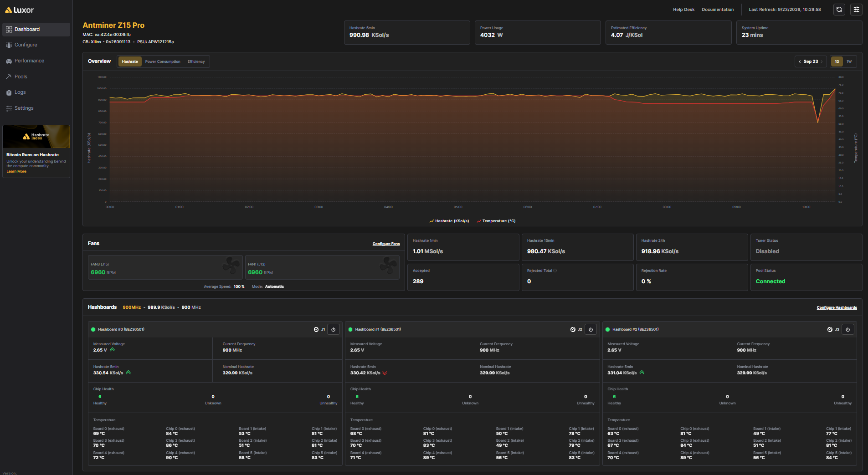Click the Hashrate Index banner image
This screenshot has height=475, width=868.
[x=36, y=137]
